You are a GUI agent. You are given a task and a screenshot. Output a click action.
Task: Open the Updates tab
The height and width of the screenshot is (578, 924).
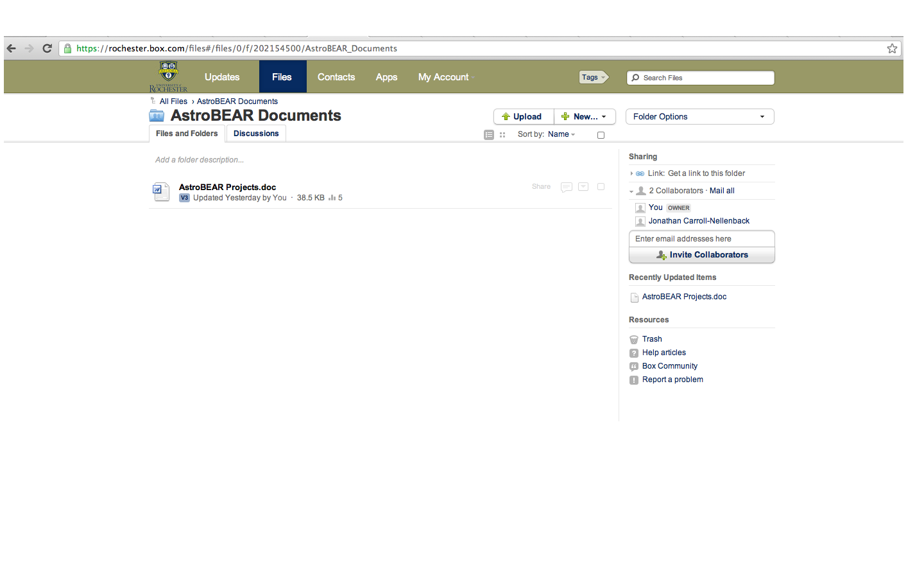(222, 77)
